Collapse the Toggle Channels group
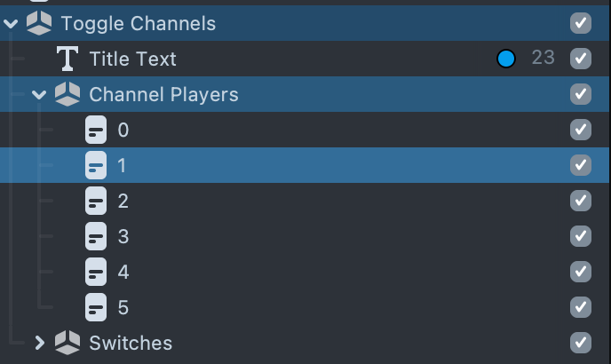Screen dimensions: 611x364 click(12, 23)
